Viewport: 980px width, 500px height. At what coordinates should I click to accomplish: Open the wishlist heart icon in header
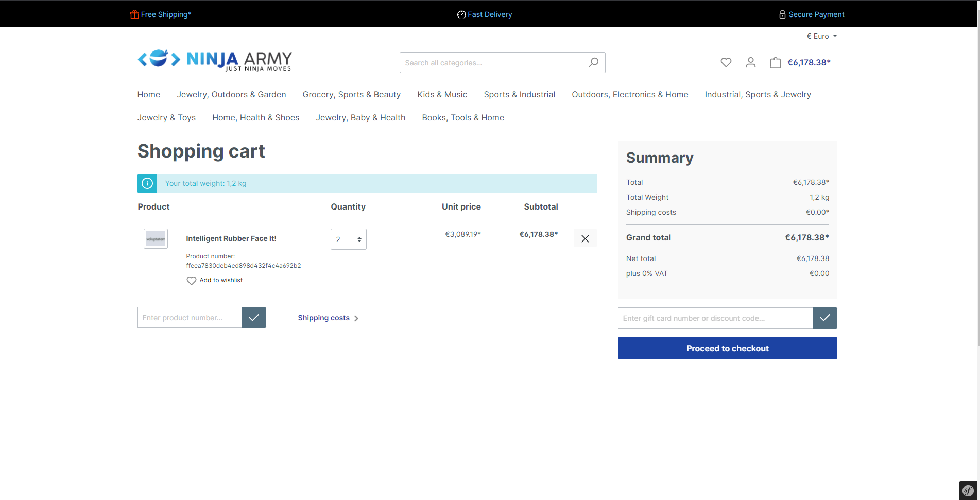point(726,63)
